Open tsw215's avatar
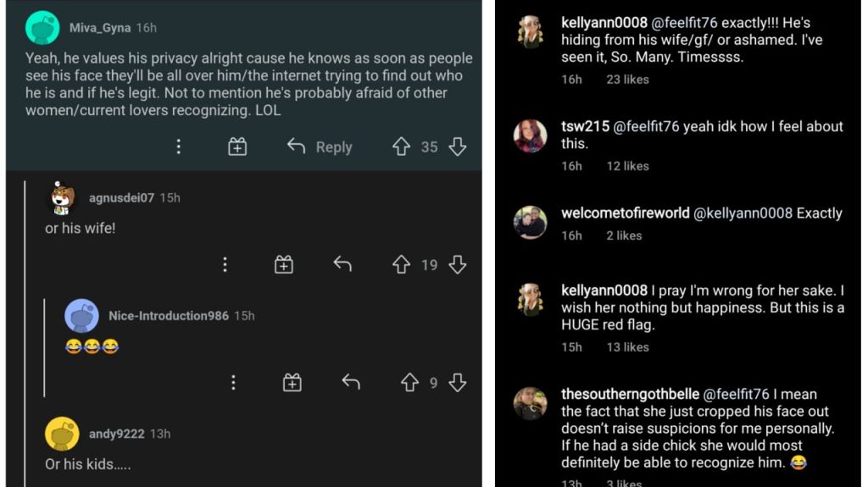Image resolution: width=868 pixels, height=487 pixels. [x=531, y=136]
